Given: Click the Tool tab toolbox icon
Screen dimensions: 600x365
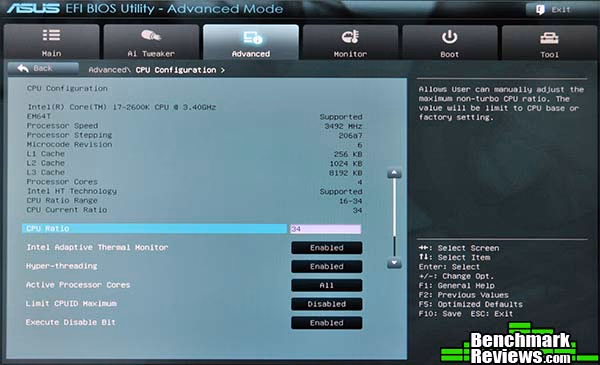Looking at the screenshot, I should [x=549, y=38].
